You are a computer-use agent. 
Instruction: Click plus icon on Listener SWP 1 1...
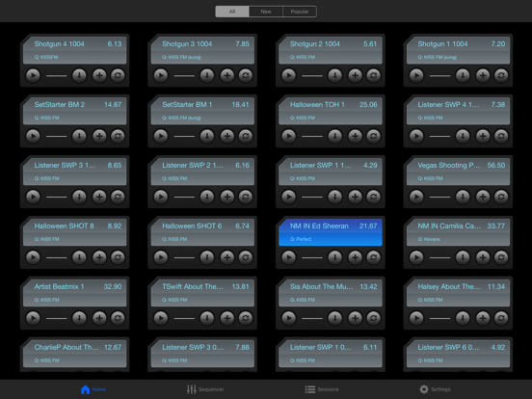point(355,197)
